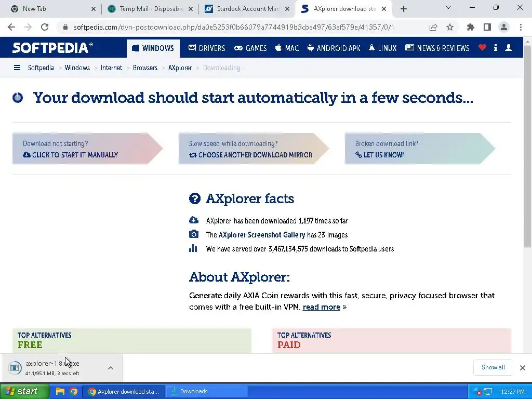Go to Softpedia breadcrumb link
This screenshot has height=399, width=532.
41,68
